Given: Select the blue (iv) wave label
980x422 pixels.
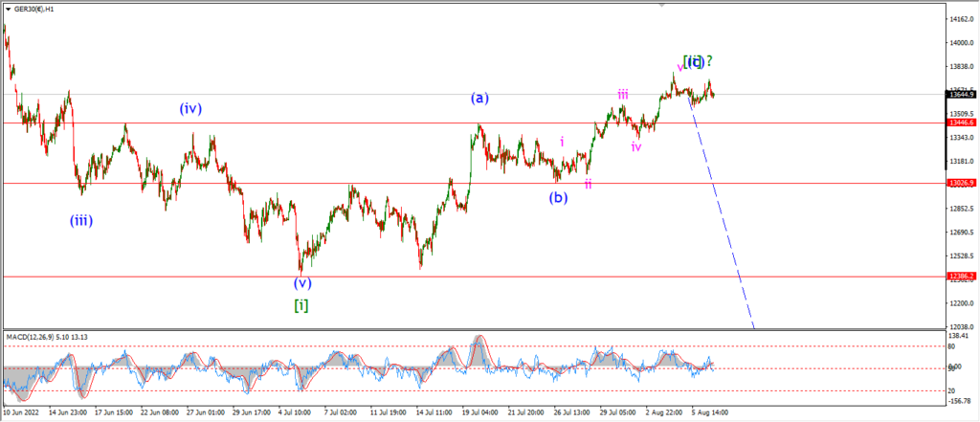Looking at the screenshot, I should pyautogui.click(x=190, y=109).
